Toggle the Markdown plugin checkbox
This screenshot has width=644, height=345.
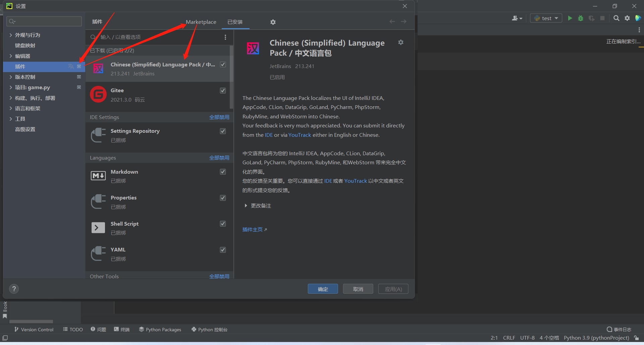223,172
